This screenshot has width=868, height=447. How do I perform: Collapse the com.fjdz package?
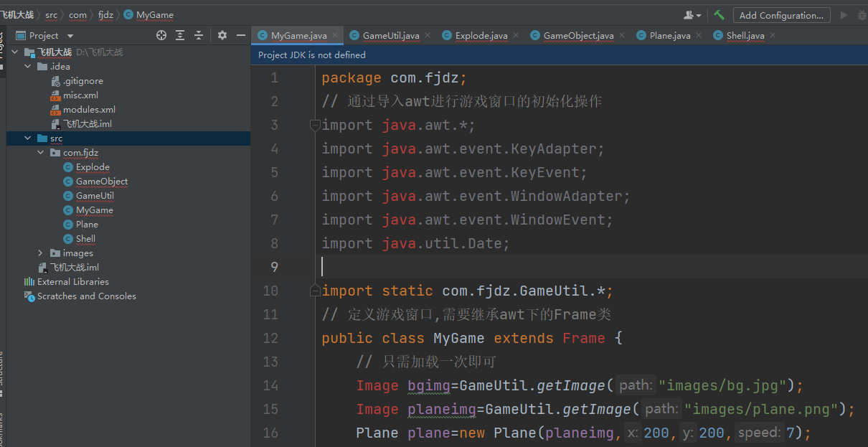(x=41, y=153)
